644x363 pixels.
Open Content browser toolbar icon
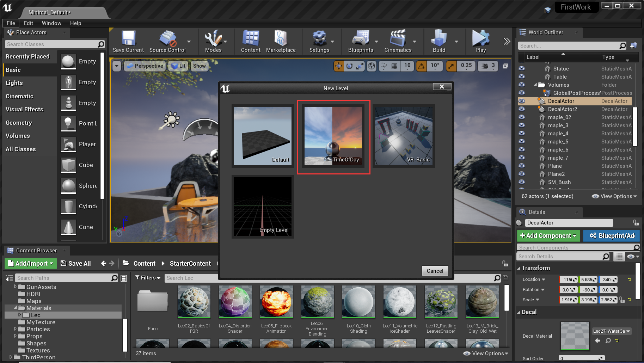pyautogui.click(x=251, y=38)
